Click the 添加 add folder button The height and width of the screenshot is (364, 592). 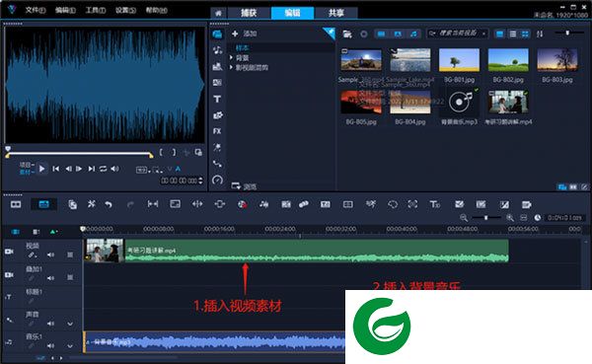coord(245,34)
